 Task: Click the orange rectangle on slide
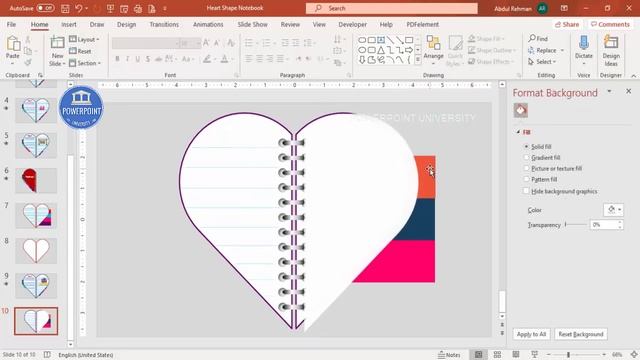[x=425, y=177]
